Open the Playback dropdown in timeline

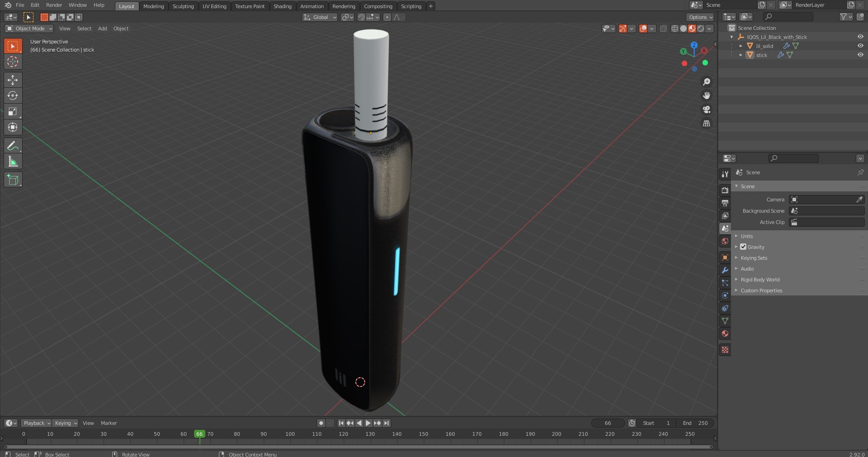click(x=36, y=423)
